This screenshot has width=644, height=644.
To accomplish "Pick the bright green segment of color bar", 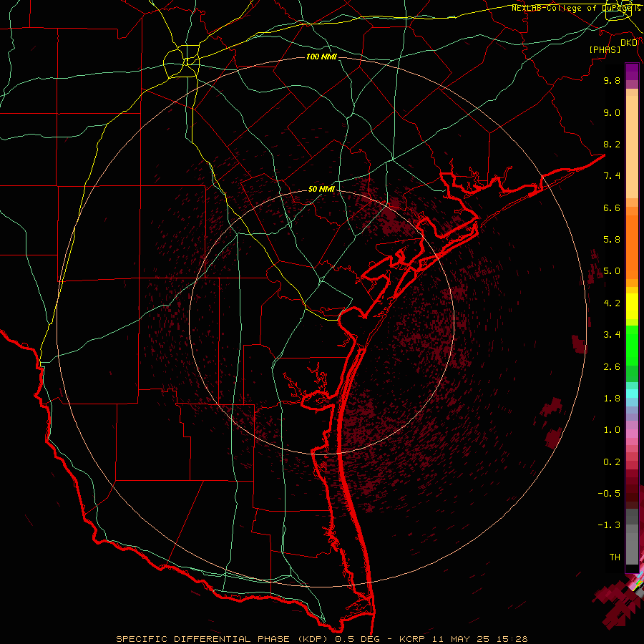I will click(x=632, y=345).
